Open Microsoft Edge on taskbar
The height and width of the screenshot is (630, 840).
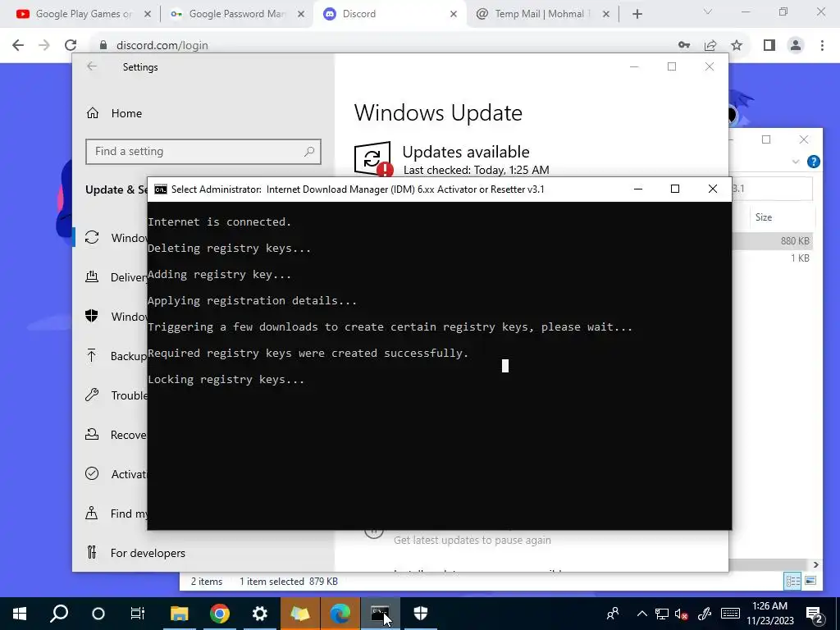pos(340,614)
